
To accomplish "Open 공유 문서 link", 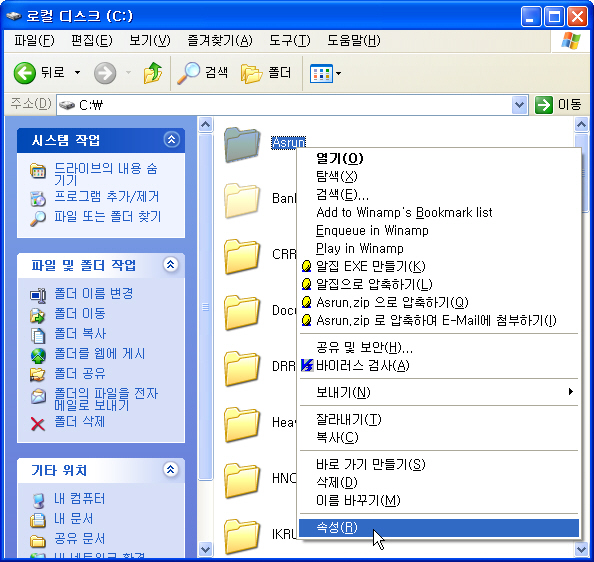I will tap(80, 539).
